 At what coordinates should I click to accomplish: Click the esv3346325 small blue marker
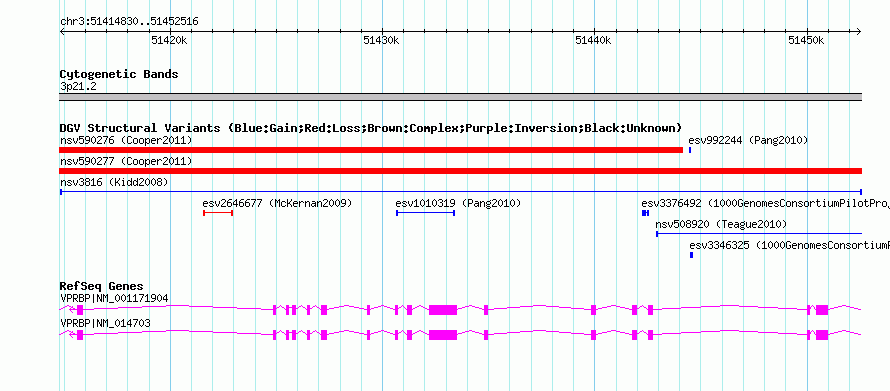click(691, 255)
